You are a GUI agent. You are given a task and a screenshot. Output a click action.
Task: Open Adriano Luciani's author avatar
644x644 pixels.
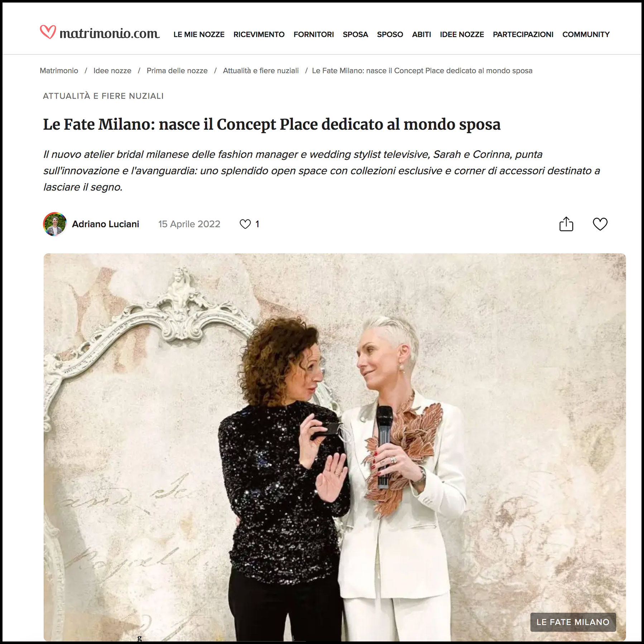click(55, 224)
